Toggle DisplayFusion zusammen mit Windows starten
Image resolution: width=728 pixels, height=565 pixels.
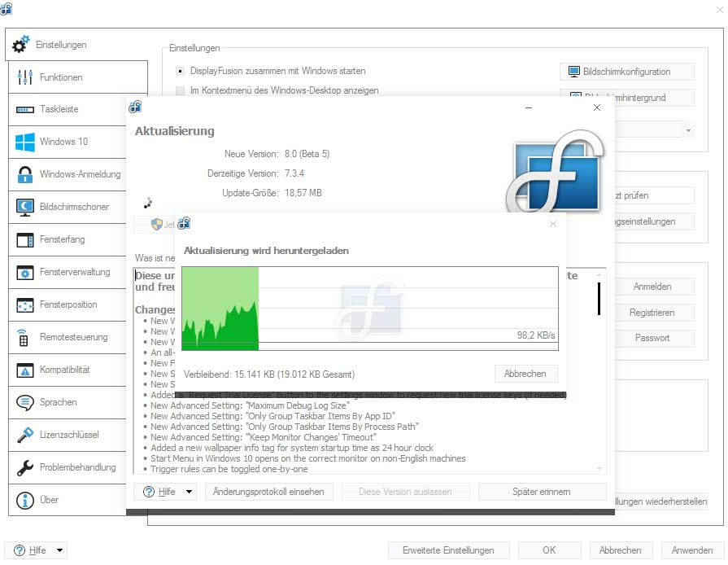coord(180,71)
